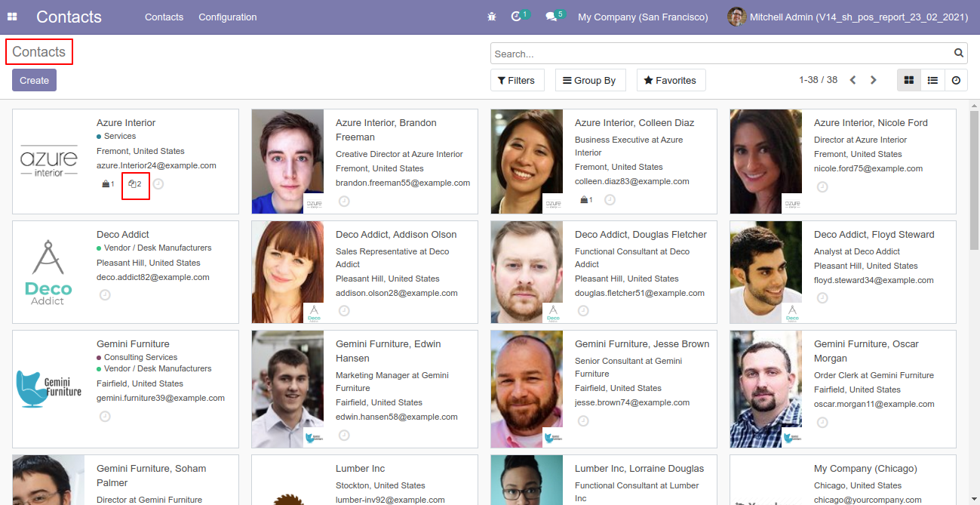This screenshot has height=505, width=980.
Task: Open activities clock icon in the navbar
Action: pos(516,17)
